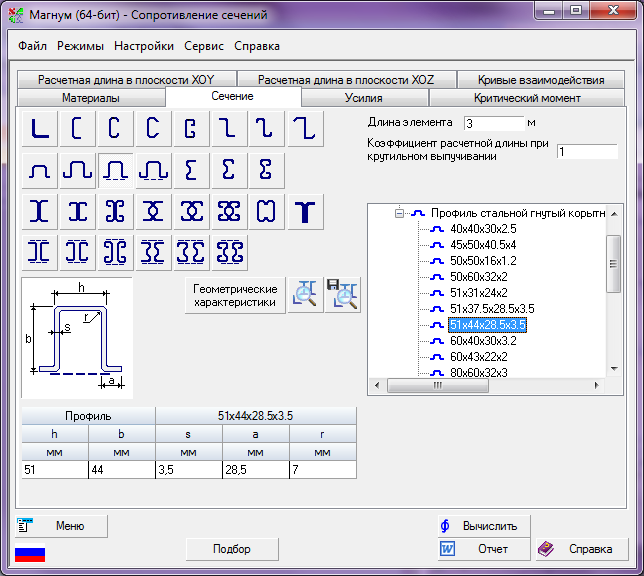Click the Подбор button
This screenshot has width=644, height=576.
232,549
